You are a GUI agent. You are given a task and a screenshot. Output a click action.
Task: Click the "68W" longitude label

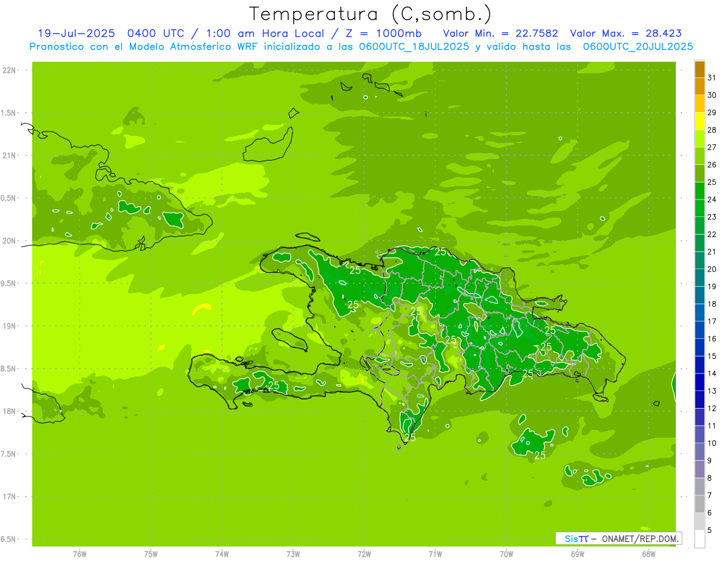coord(649,554)
